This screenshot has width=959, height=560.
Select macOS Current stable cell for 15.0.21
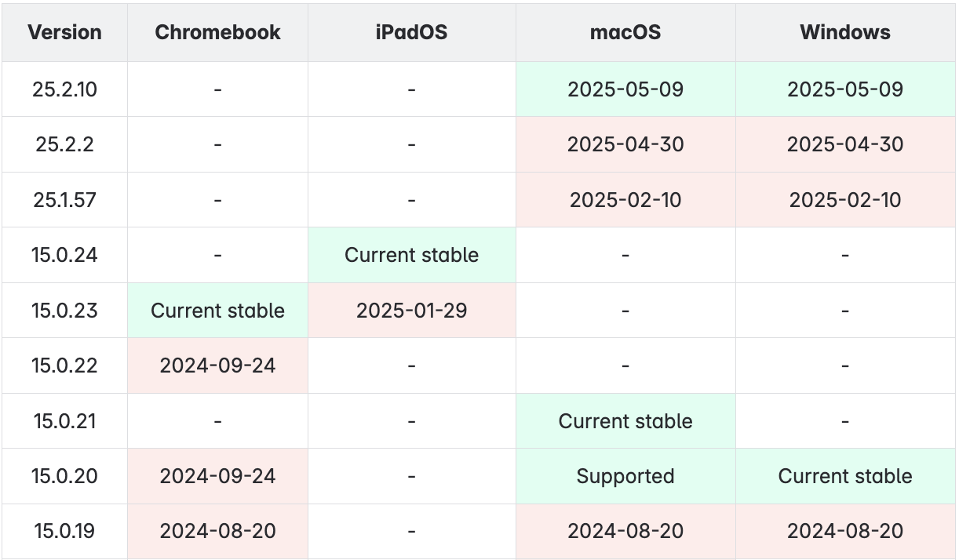(x=625, y=421)
